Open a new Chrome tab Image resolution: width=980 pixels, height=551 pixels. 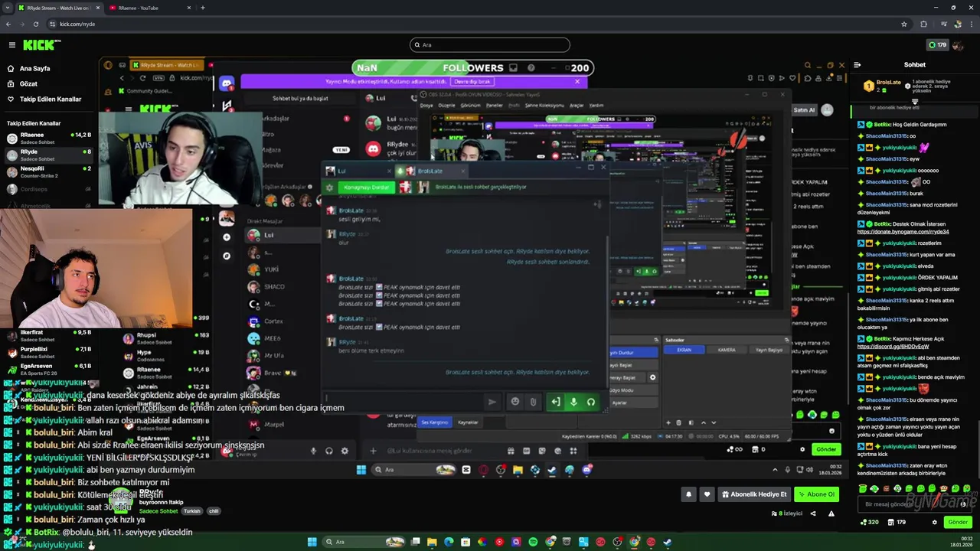pyautogui.click(x=202, y=8)
